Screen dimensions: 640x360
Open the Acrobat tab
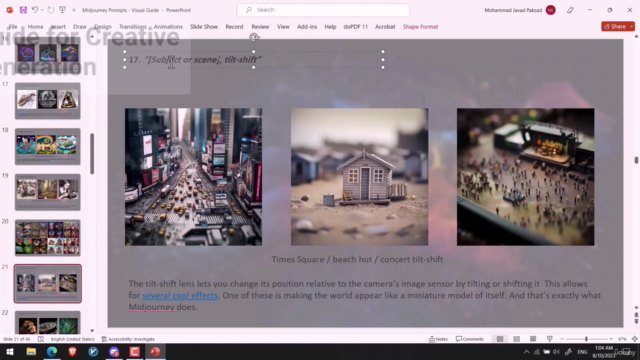click(x=385, y=27)
